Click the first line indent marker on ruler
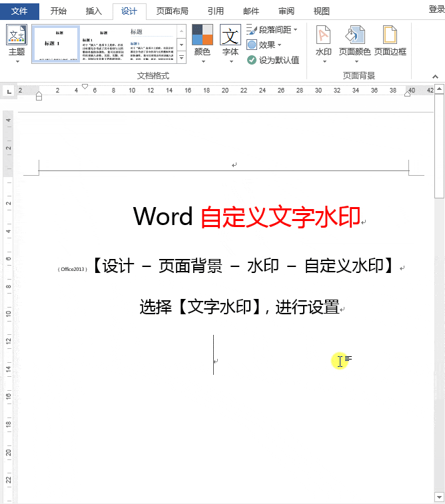Viewport: 445px width, 504px height. point(85,87)
